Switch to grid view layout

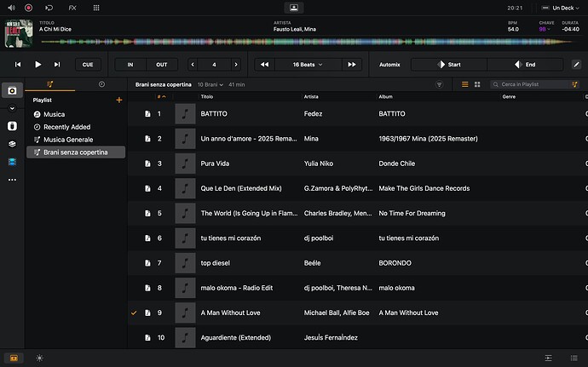tap(477, 85)
